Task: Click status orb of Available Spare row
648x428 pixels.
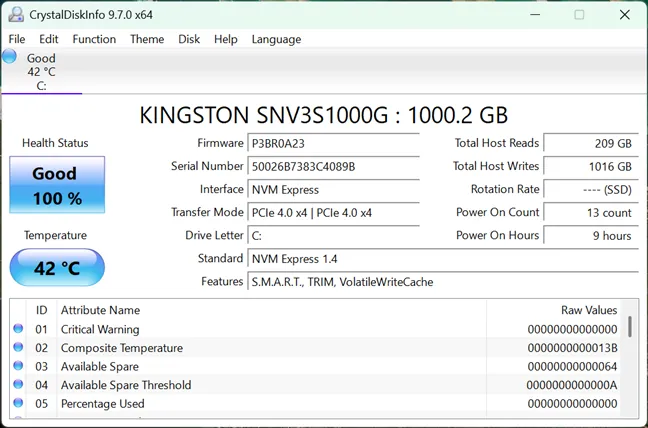Action: (x=18, y=366)
